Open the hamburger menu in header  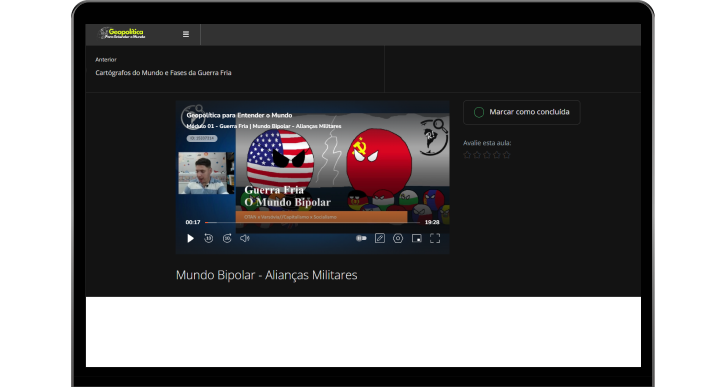[x=186, y=34]
